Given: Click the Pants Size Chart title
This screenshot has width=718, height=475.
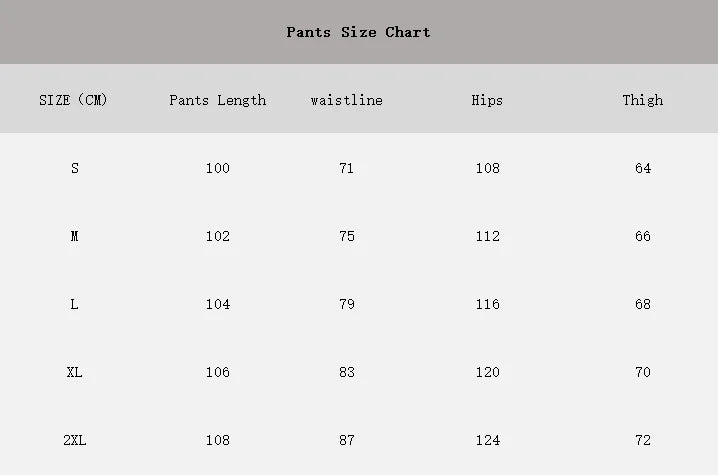Looking at the screenshot, I should coord(358,32).
